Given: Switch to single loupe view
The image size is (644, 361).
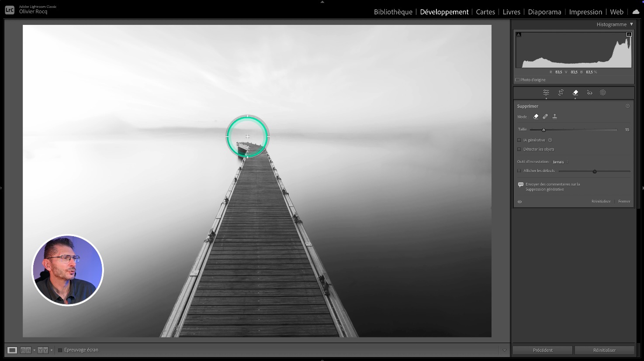Looking at the screenshot, I should [12, 350].
